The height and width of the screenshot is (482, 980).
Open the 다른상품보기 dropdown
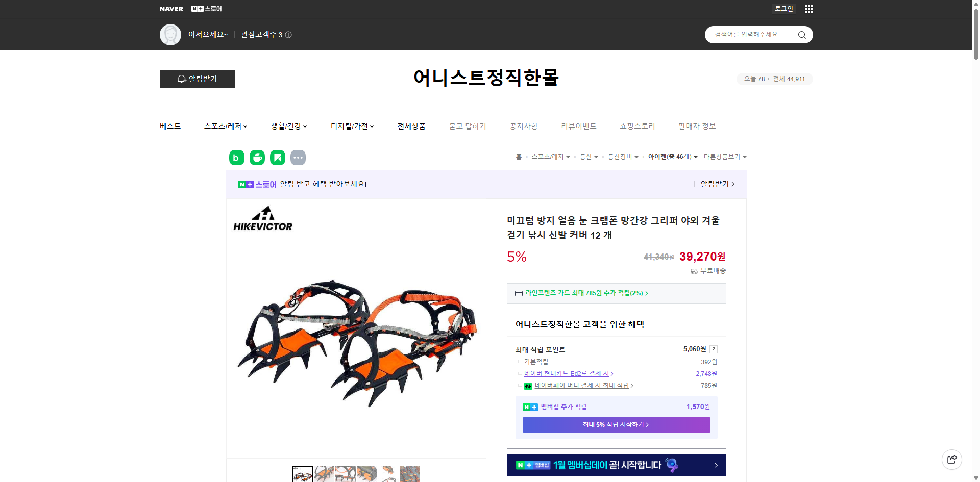(725, 157)
